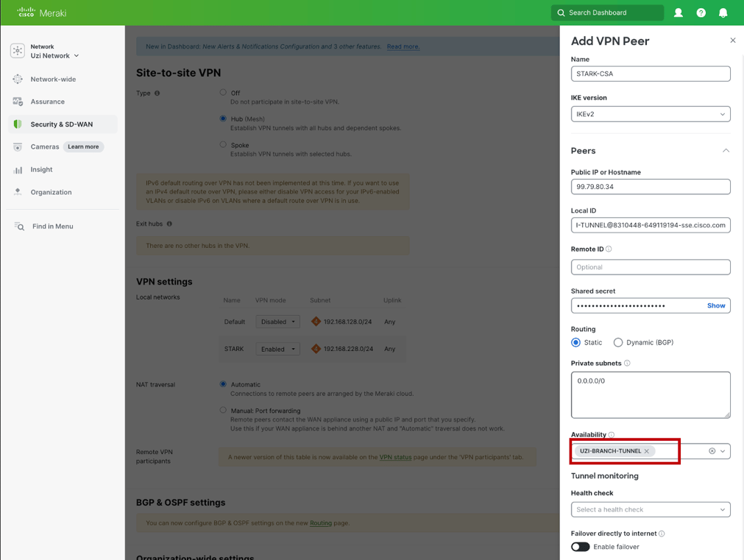Click the Network-wide globe icon
This screenshot has height=560, width=744.
(x=18, y=79)
